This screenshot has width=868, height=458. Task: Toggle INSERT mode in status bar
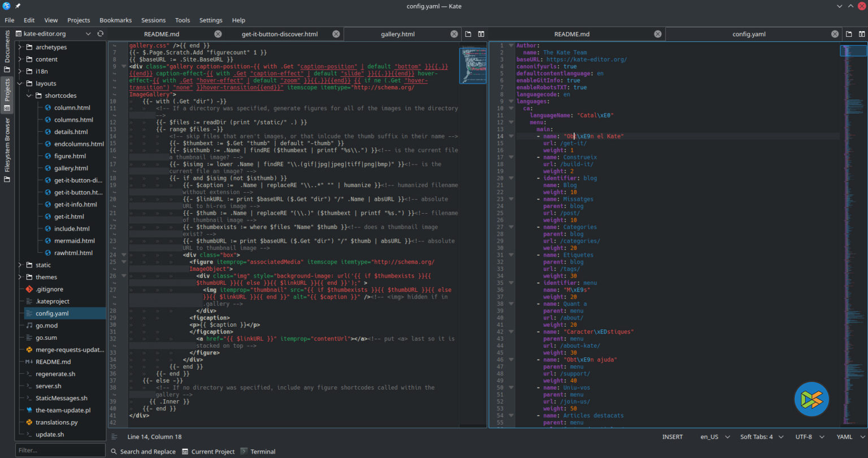[x=672, y=437]
